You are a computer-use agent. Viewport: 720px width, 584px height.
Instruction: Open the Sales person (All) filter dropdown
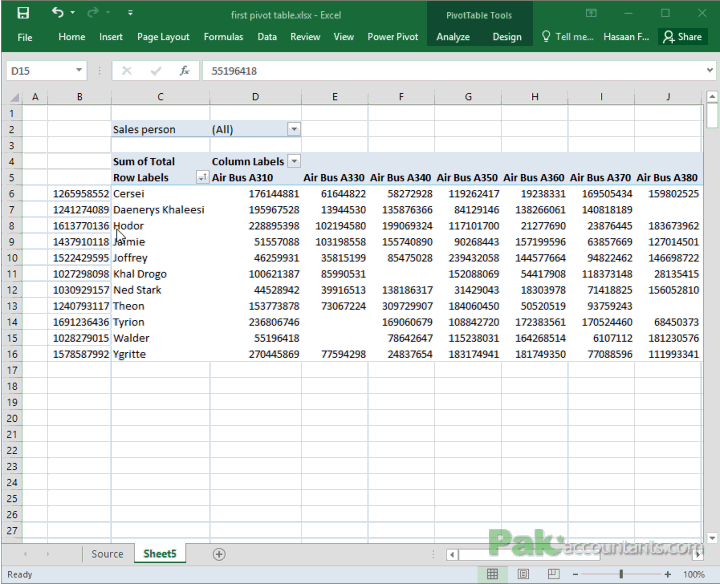point(294,129)
